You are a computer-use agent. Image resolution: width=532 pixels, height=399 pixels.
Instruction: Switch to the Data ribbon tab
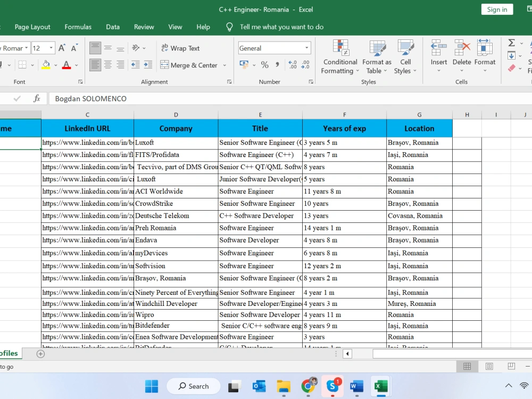point(113,27)
